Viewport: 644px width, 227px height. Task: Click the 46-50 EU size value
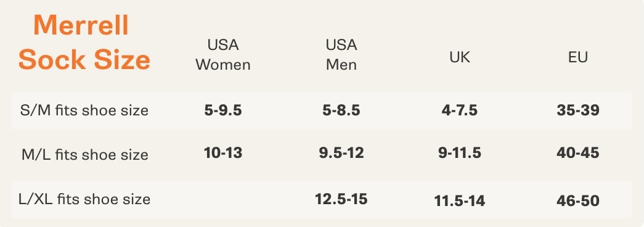click(x=578, y=200)
